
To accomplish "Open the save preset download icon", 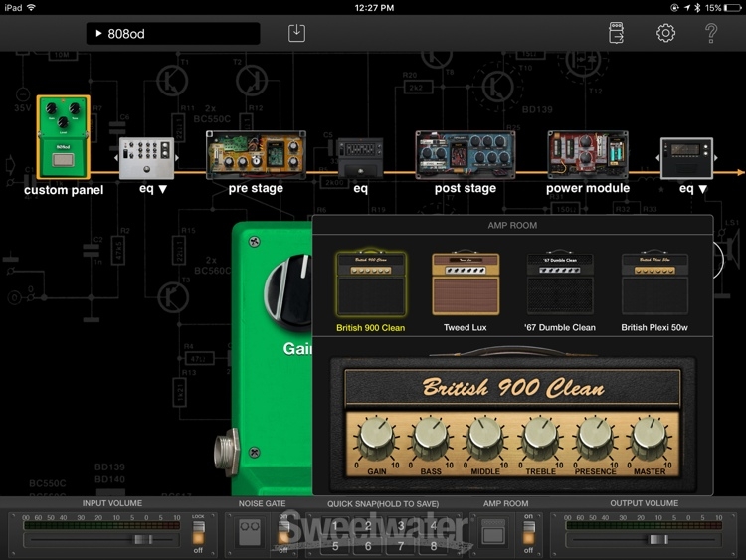I will point(296,33).
